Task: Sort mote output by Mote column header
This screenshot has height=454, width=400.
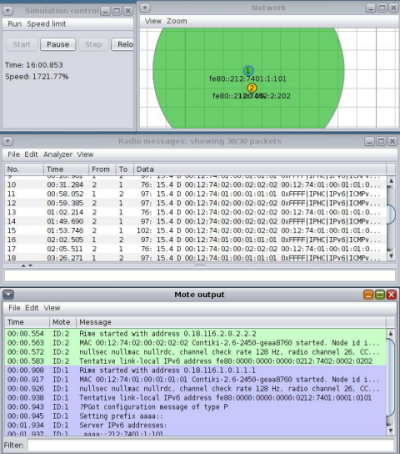Action: click(x=63, y=322)
